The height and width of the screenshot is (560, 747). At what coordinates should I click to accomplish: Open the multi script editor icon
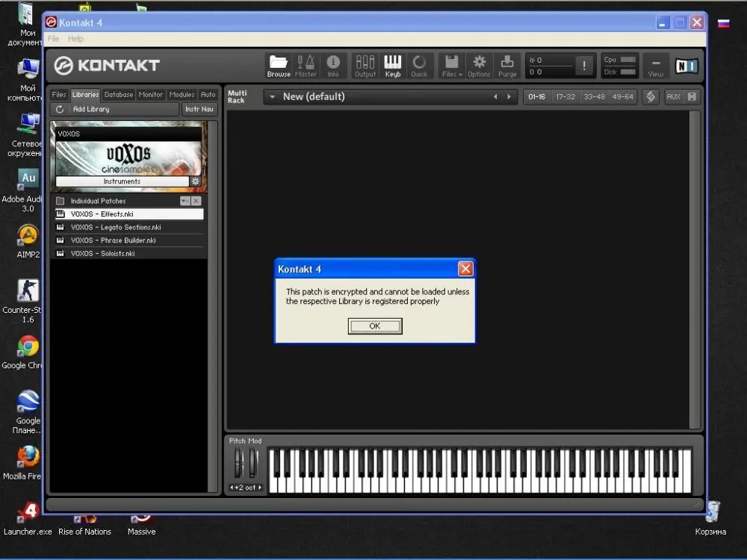pos(651,96)
